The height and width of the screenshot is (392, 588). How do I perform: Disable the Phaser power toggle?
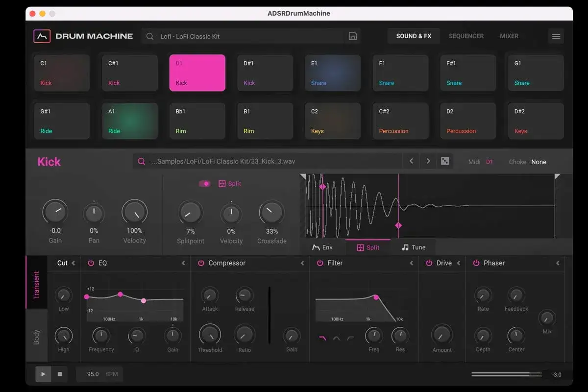pos(476,263)
